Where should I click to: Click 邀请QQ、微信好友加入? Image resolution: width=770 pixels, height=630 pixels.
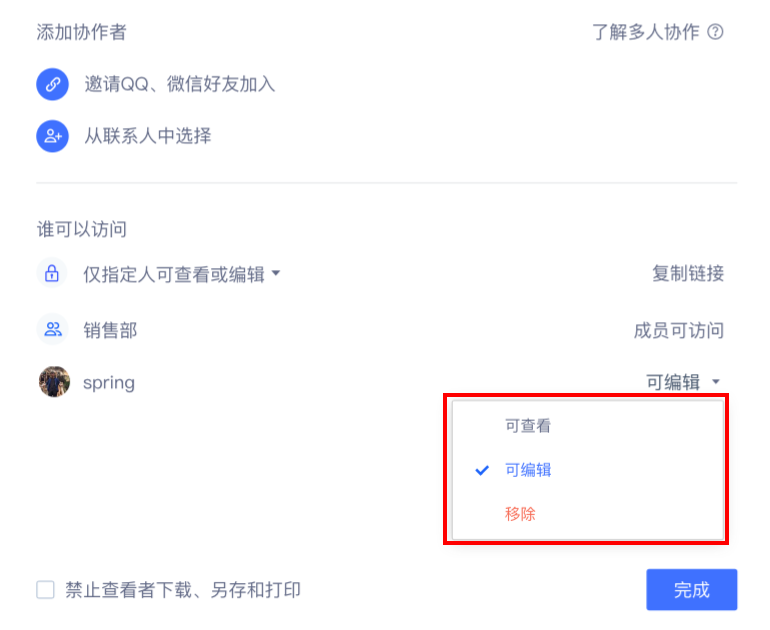180,84
